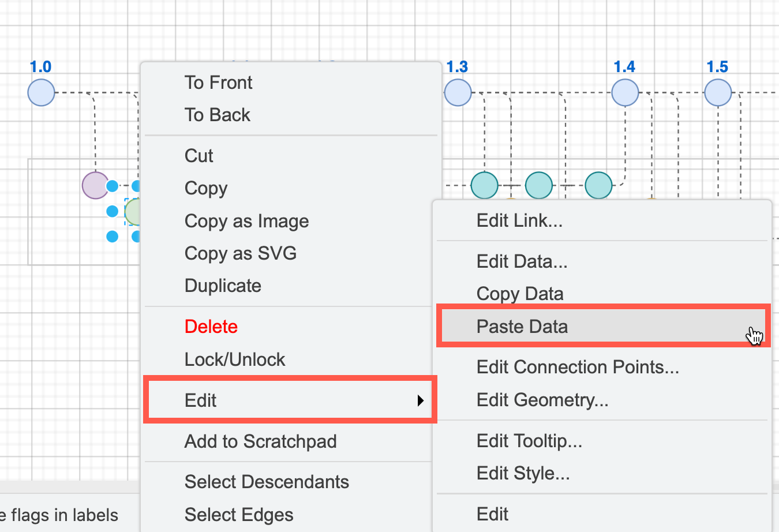This screenshot has height=532, width=779.
Task: Select "Paste Data" in the Edit submenu
Action: [522, 326]
